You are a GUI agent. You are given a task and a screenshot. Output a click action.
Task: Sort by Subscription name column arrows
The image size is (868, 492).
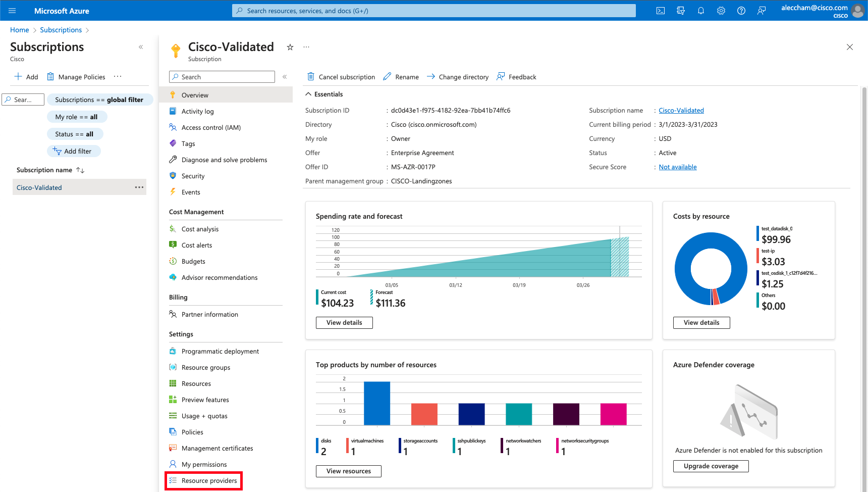click(x=80, y=170)
